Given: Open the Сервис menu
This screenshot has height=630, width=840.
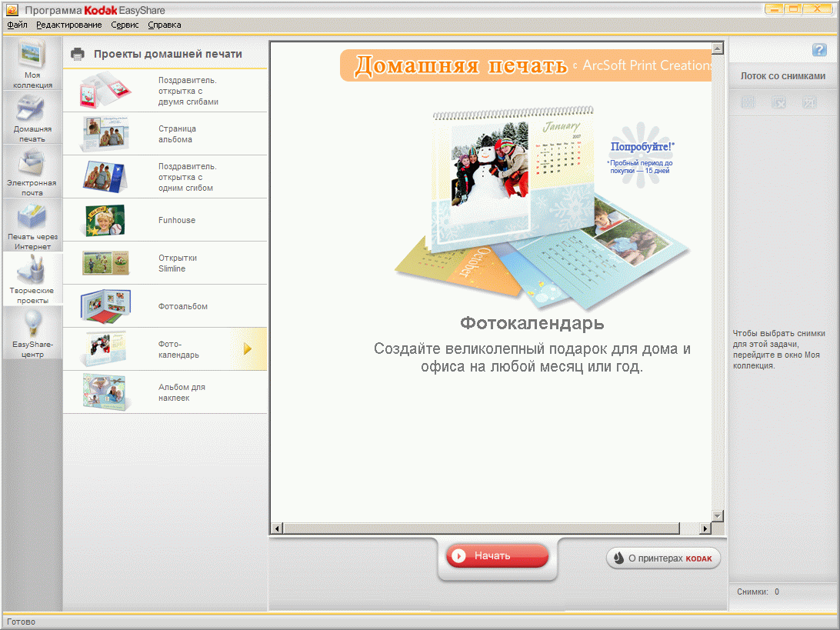Looking at the screenshot, I should (x=125, y=25).
